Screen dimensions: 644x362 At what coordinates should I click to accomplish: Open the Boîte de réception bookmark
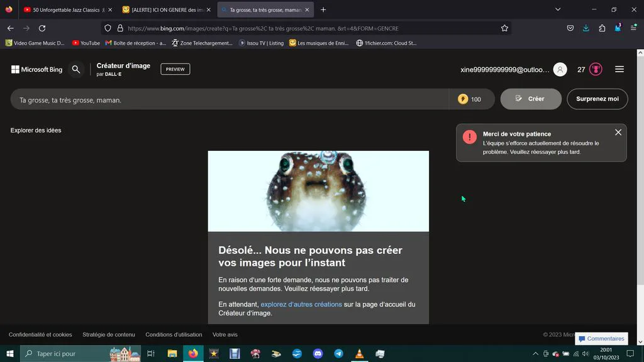tap(136, 43)
